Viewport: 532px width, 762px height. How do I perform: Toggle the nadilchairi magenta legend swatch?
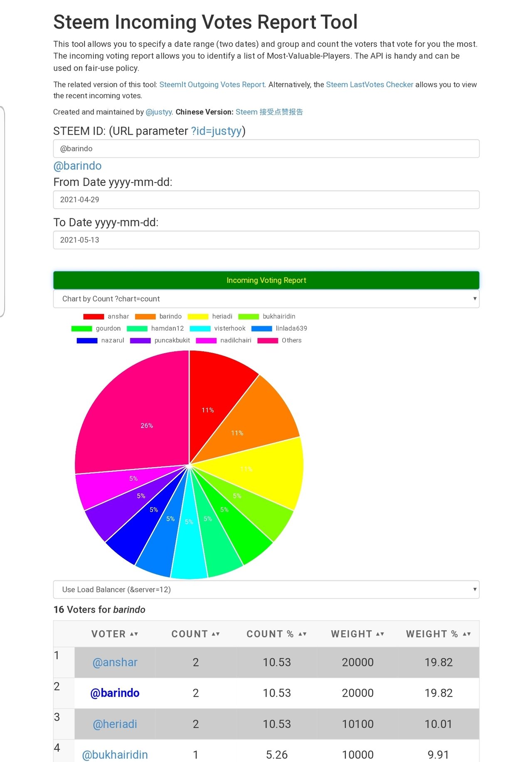(206, 341)
